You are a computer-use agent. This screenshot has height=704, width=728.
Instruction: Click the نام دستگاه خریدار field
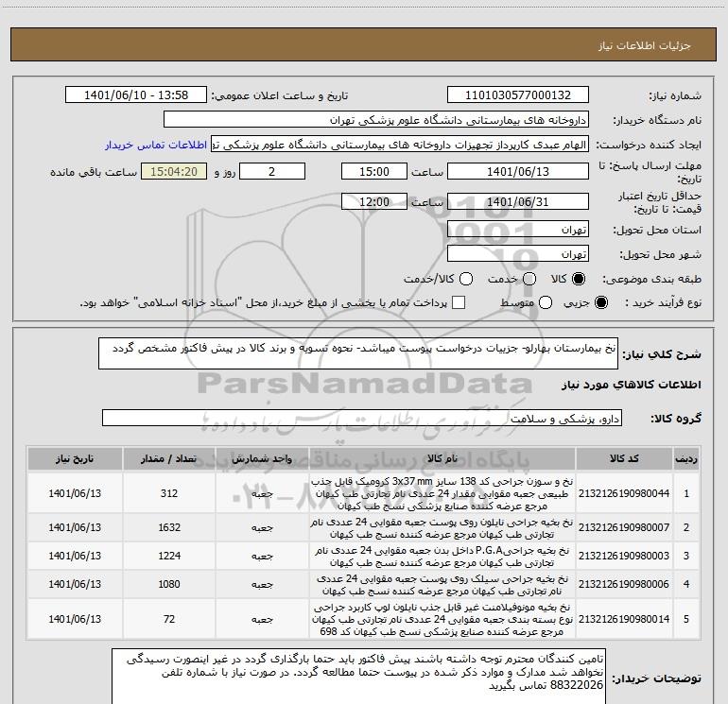click(x=376, y=120)
